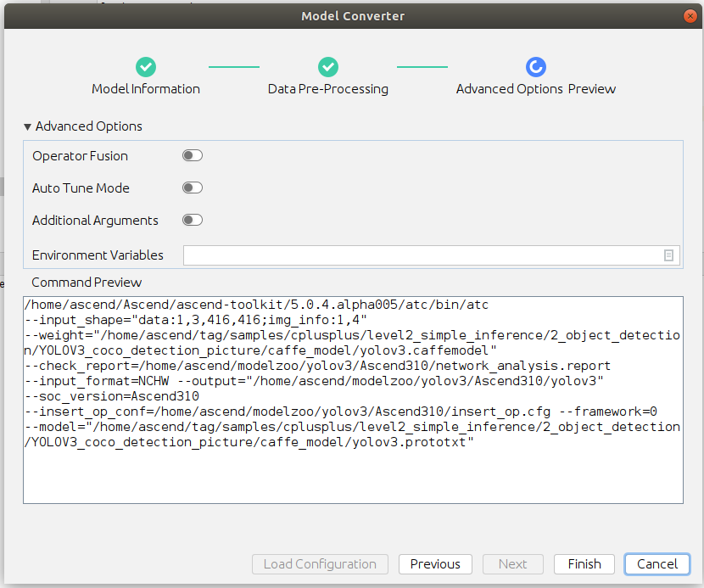Toggle the Additional Arguments switch
This screenshot has width=704, height=588.
click(193, 221)
